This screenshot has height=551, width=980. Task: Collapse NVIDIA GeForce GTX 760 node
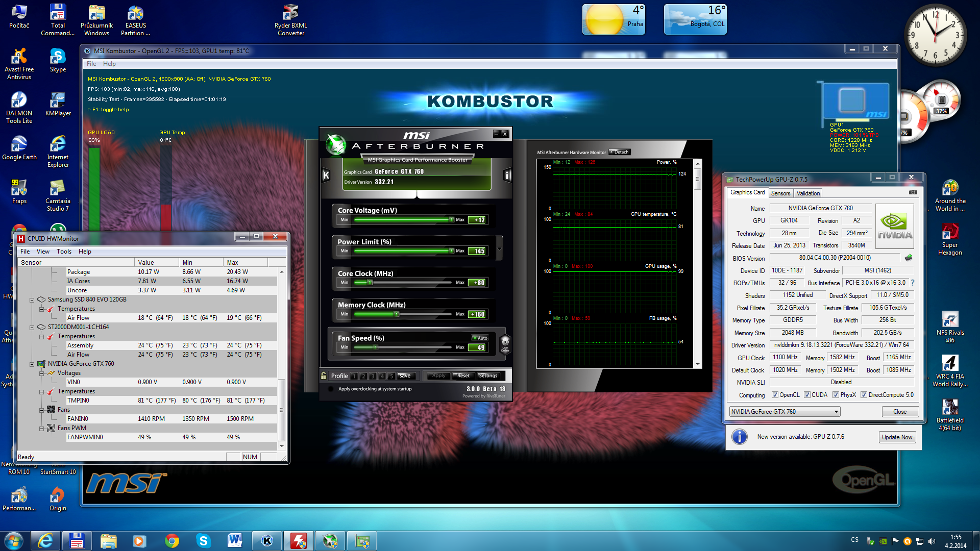tap(32, 364)
